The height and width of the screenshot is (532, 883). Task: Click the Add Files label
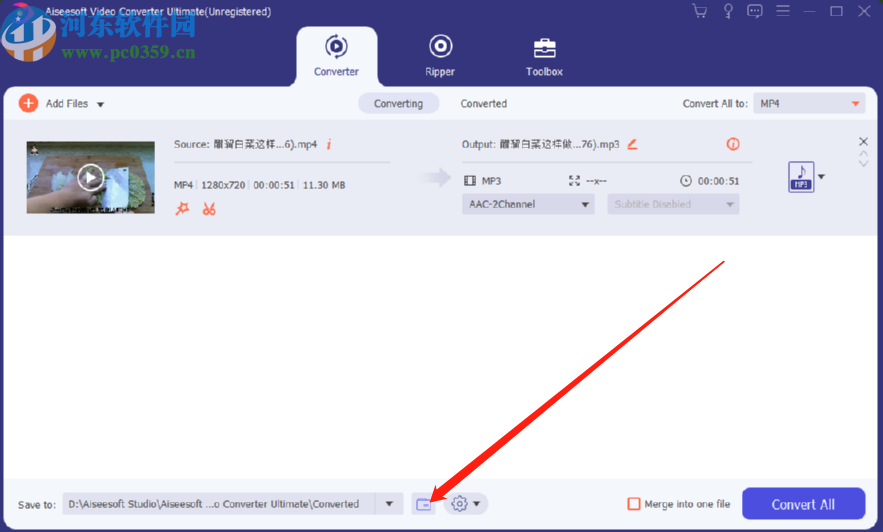(67, 104)
